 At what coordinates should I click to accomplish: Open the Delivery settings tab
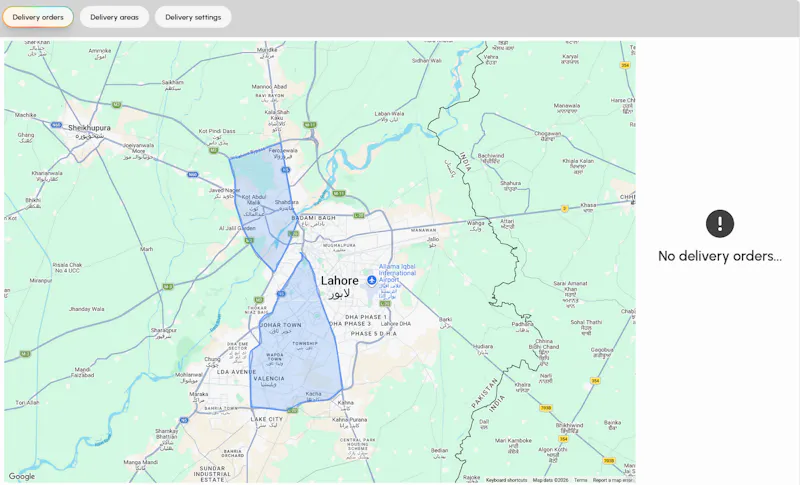(x=193, y=17)
